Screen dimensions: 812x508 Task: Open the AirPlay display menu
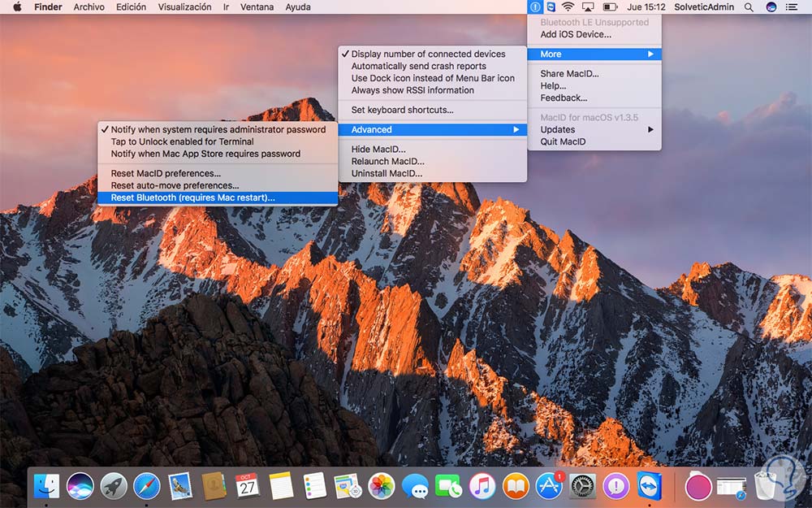pos(588,7)
